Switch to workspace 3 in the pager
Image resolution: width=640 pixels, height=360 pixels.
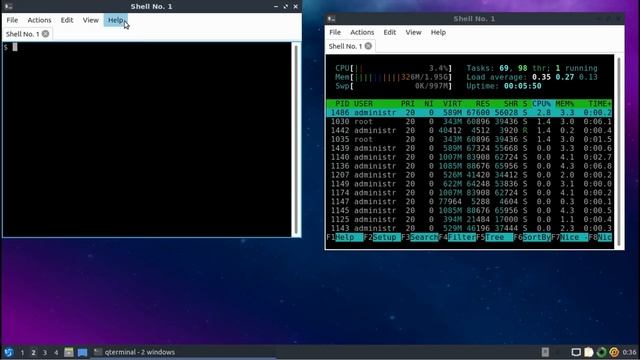[x=45, y=352]
